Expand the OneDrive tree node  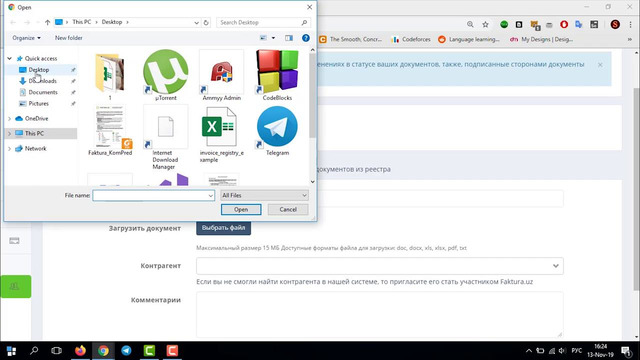point(9,119)
